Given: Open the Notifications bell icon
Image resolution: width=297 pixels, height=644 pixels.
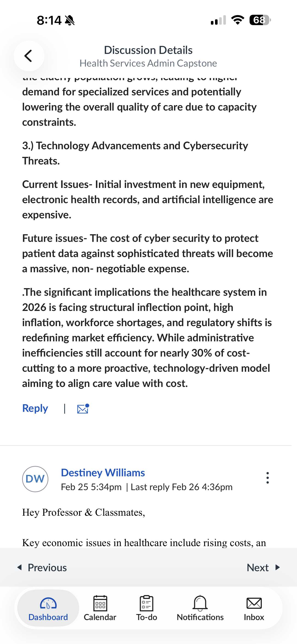Looking at the screenshot, I should 200,603.
